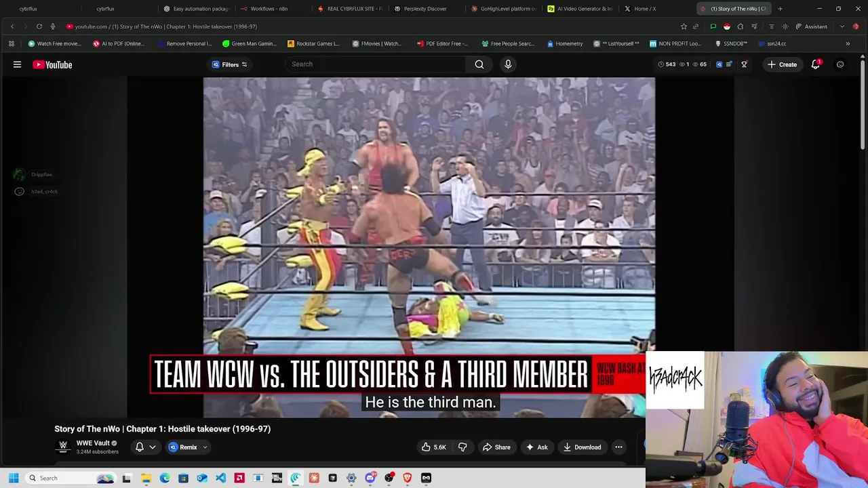The width and height of the screenshot is (868, 488).
Task: Show more bookmarks chevron
Action: [x=848, y=43]
